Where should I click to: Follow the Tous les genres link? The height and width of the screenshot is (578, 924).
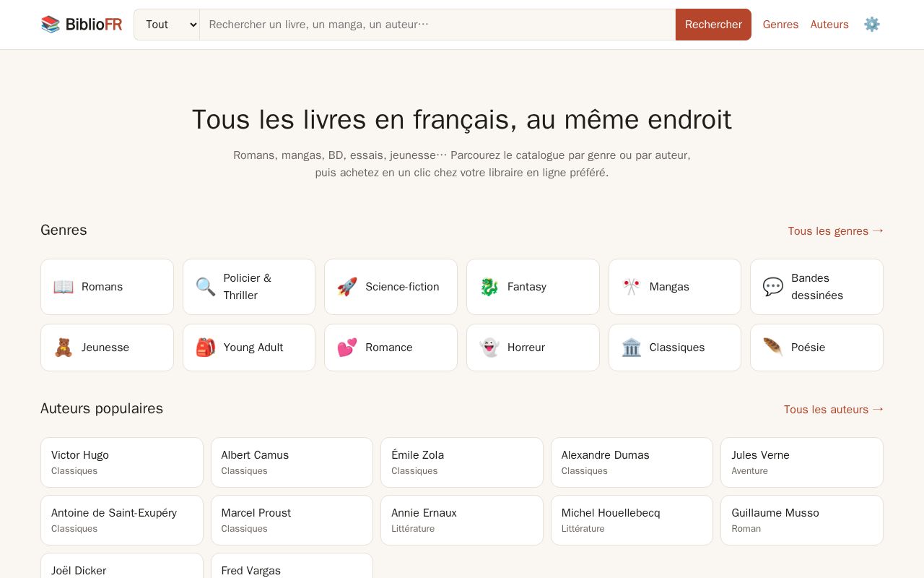click(x=836, y=231)
